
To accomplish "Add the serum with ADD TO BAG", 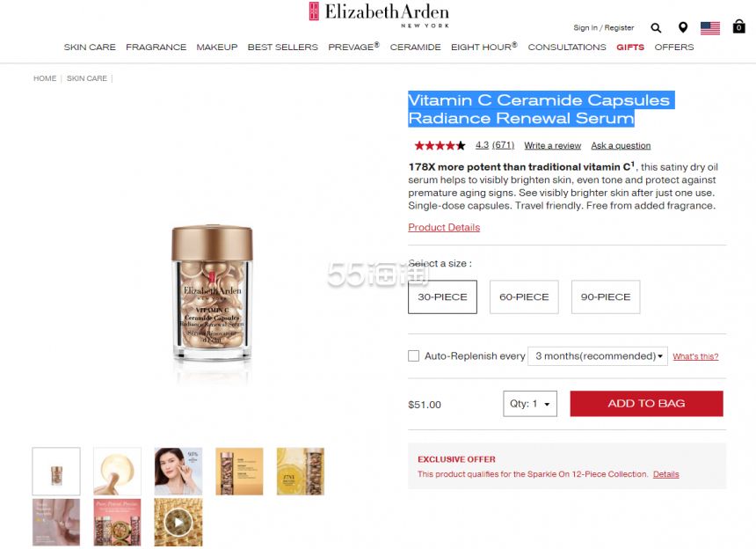I will click(646, 403).
